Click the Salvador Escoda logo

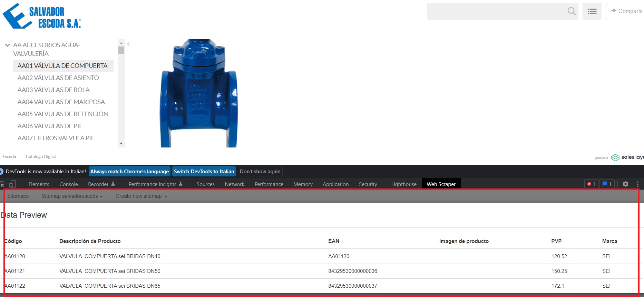[42, 16]
